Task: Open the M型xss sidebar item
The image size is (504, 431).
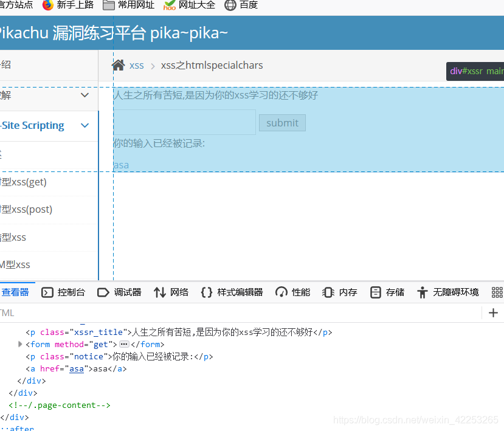Action: click(x=15, y=265)
